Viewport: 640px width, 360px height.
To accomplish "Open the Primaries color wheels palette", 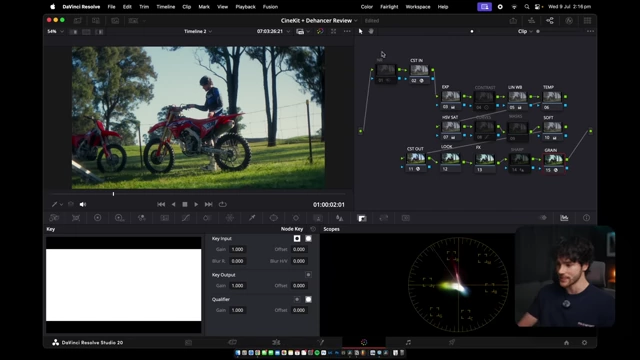I will [98, 218].
